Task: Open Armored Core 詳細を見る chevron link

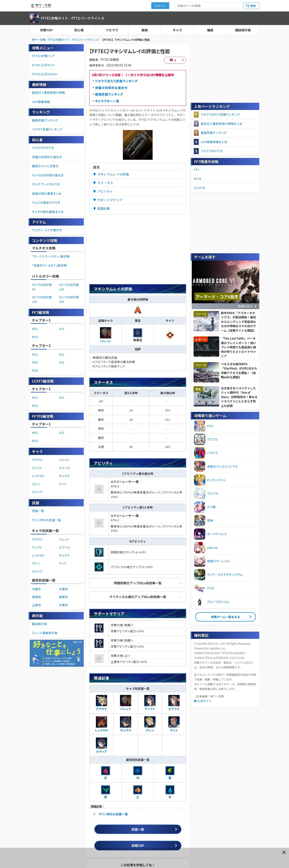Action: [255, 306]
